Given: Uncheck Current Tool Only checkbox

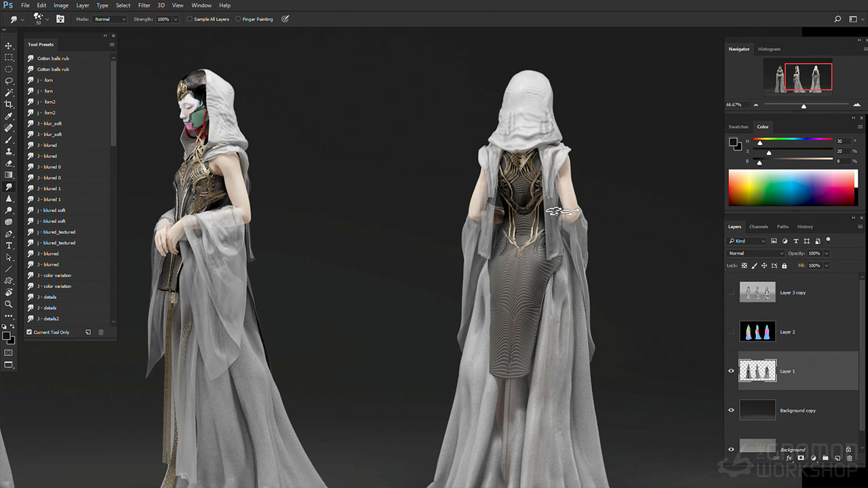Looking at the screenshot, I should click(29, 332).
